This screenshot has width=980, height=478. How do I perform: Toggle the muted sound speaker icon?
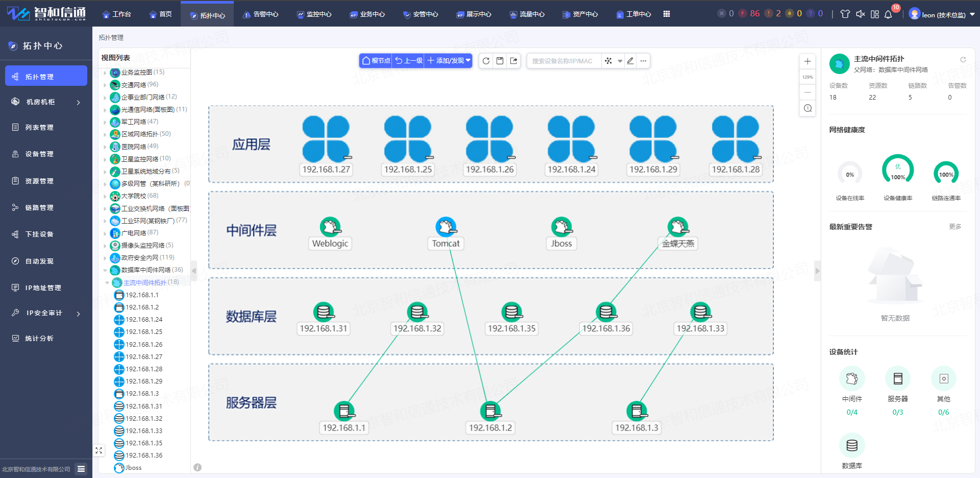(860, 14)
